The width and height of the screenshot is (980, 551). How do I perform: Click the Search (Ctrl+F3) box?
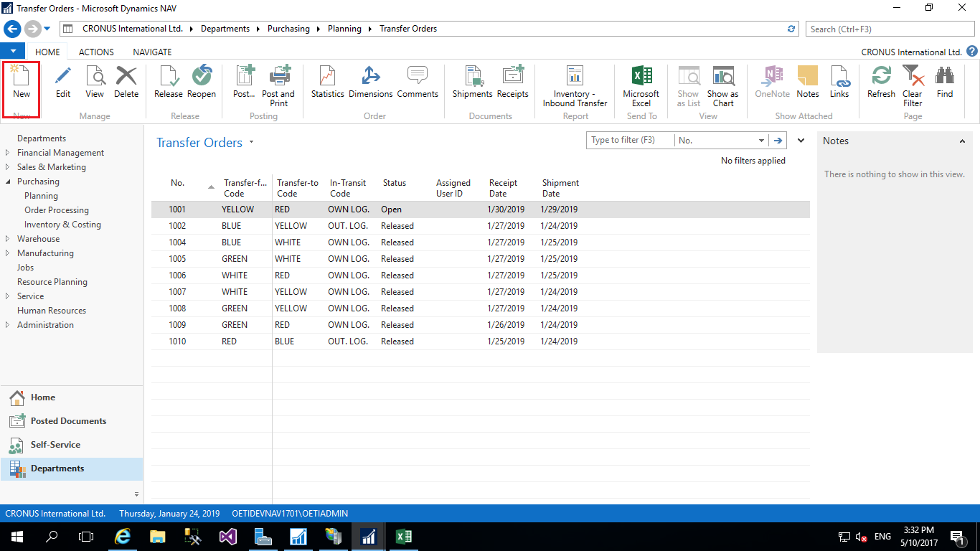[x=891, y=29]
